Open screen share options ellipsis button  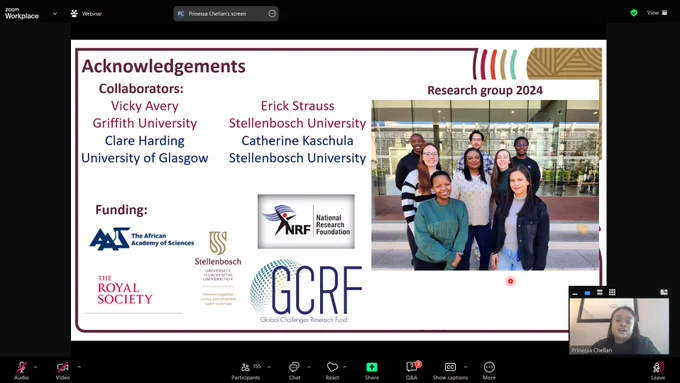[x=272, y=13]
